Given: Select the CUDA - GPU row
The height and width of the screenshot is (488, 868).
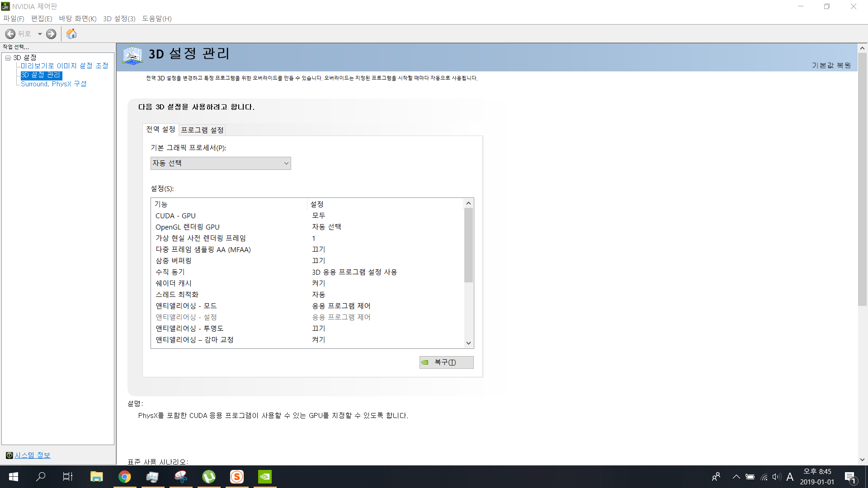Looking at the screenshot, I should point(307,216).
